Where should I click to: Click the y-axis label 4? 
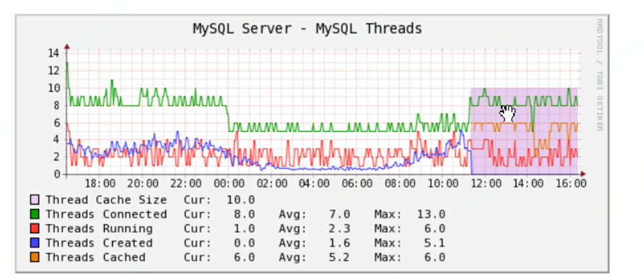(x=57, y=139)
